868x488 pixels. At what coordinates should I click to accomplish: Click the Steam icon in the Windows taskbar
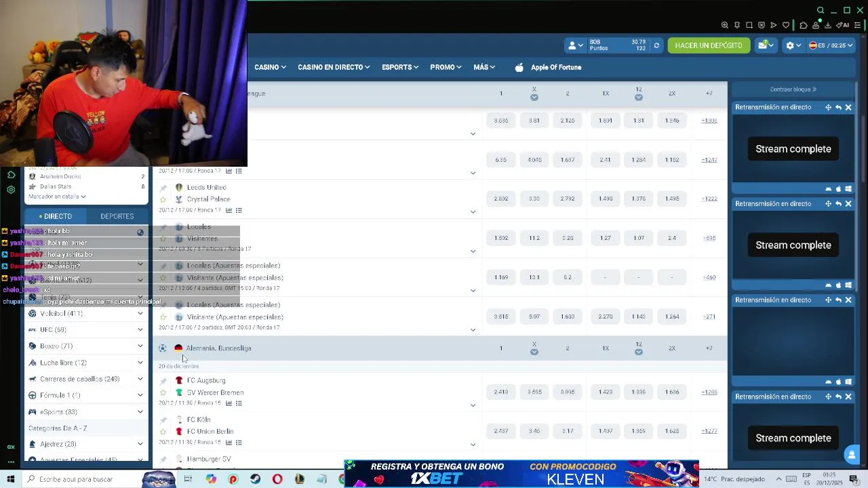coord(255,479)
